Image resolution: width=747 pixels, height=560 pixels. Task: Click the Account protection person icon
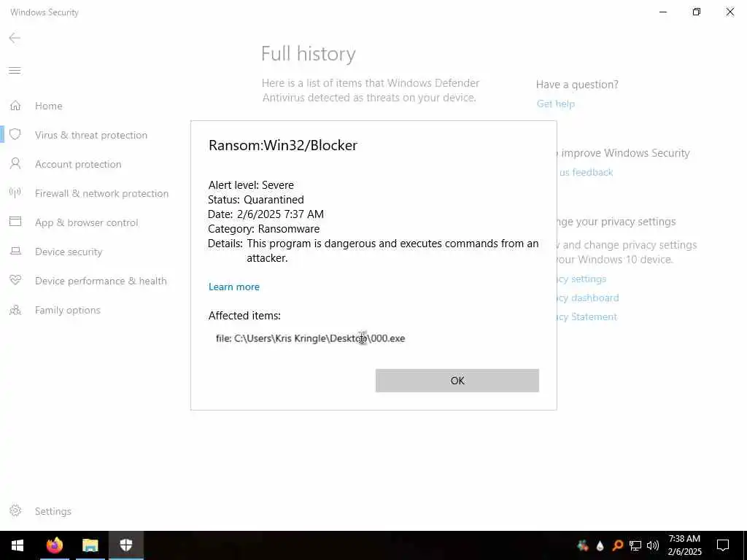[x=15, y=164]
